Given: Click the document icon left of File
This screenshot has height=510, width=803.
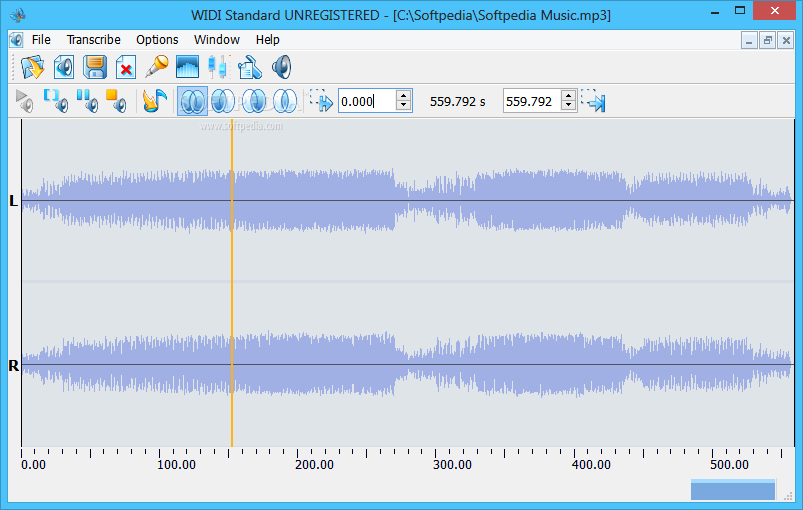Looking at the screenshot, I should [16, 39].
